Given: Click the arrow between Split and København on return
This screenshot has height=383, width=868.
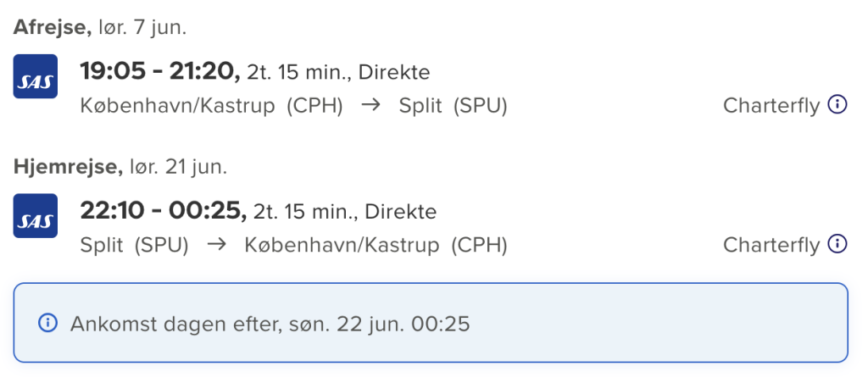Looking at the screenshot, I should coord(216,246).
